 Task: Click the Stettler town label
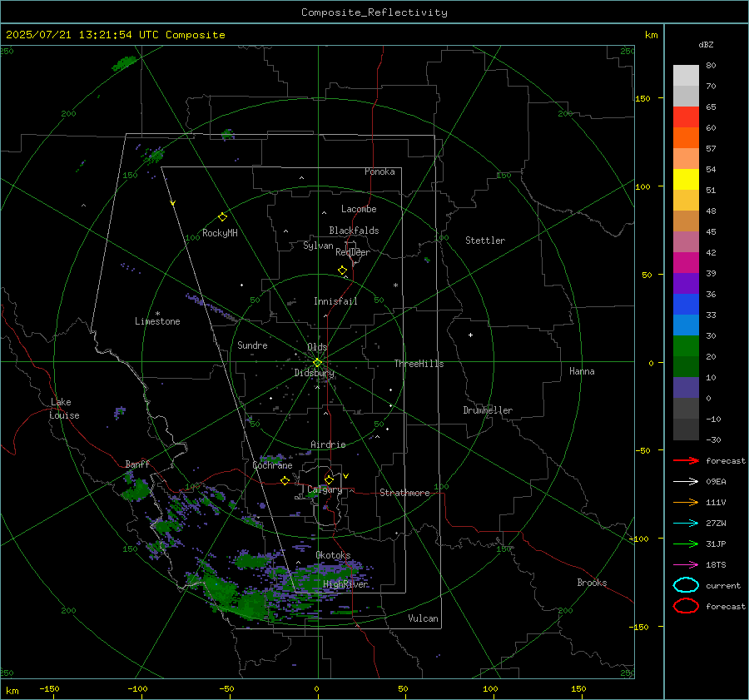[485, 241]
